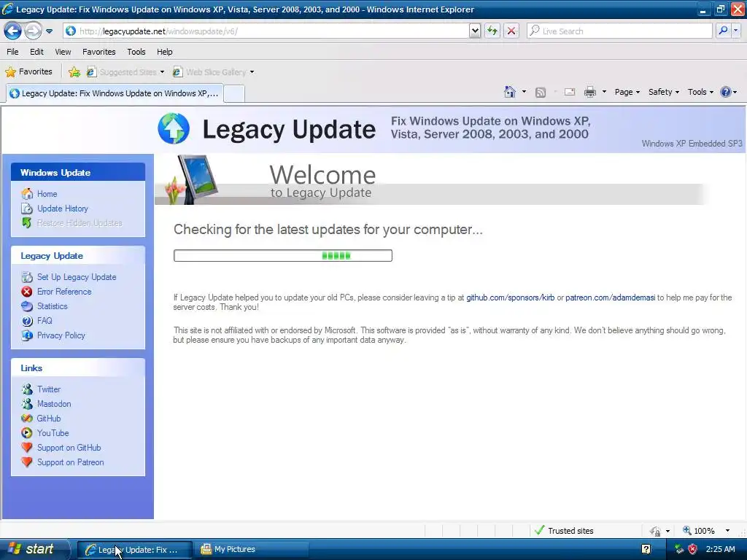The image size is (747, 560).
Task: Click Trusted sites security zone in status bar
Action: [564, 531]
